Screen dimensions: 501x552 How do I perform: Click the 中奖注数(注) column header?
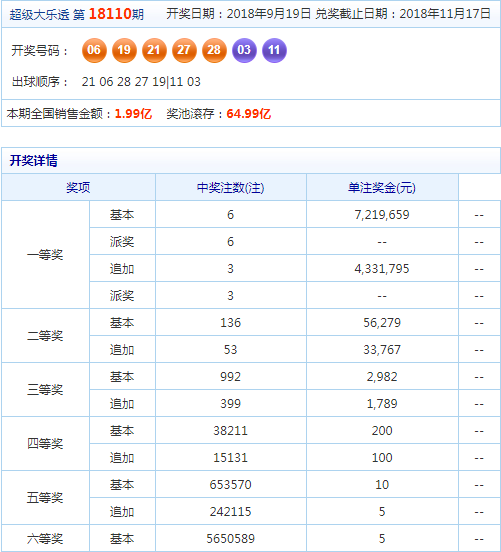[231, 187]
